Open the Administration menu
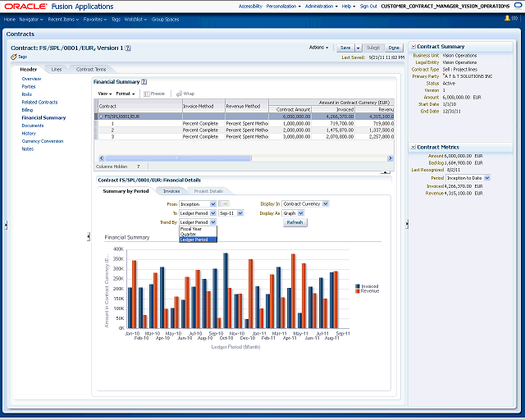 click(321, 7)
